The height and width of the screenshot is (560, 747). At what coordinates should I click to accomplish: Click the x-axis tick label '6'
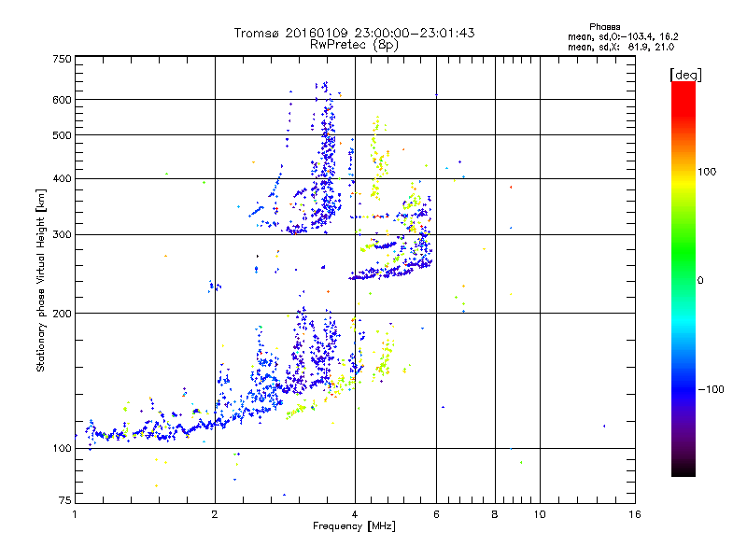(436, 514)
